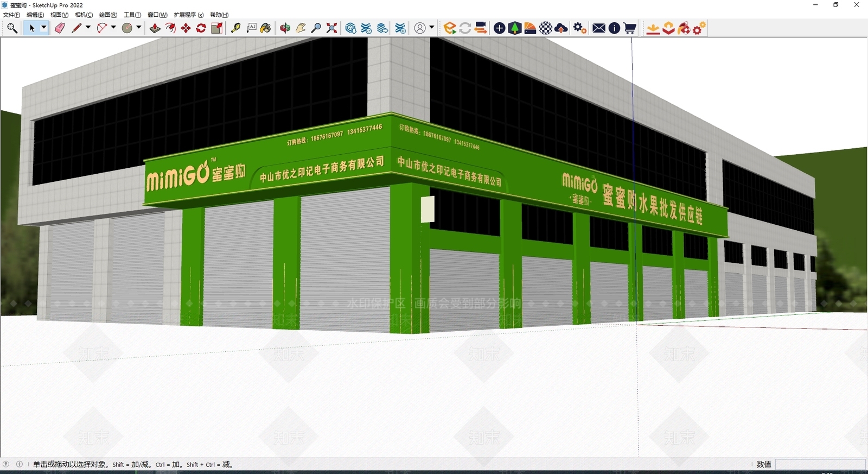
Task: Choose the Line pencil tool
Action: coord(76,28)
